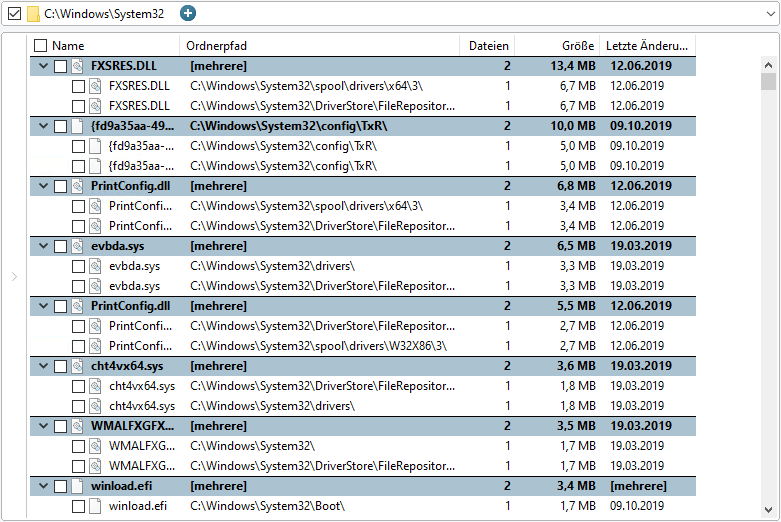
Task: Check the evbda.sys group checkbox
Action: click(x=60, y=246)
